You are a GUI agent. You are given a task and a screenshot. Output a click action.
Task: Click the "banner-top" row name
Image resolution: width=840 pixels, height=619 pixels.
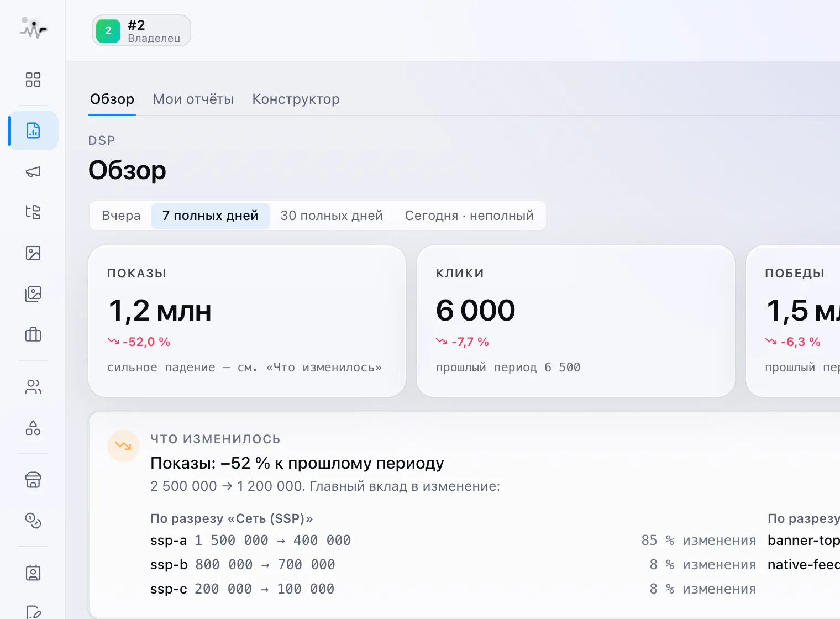coord(804,541)
